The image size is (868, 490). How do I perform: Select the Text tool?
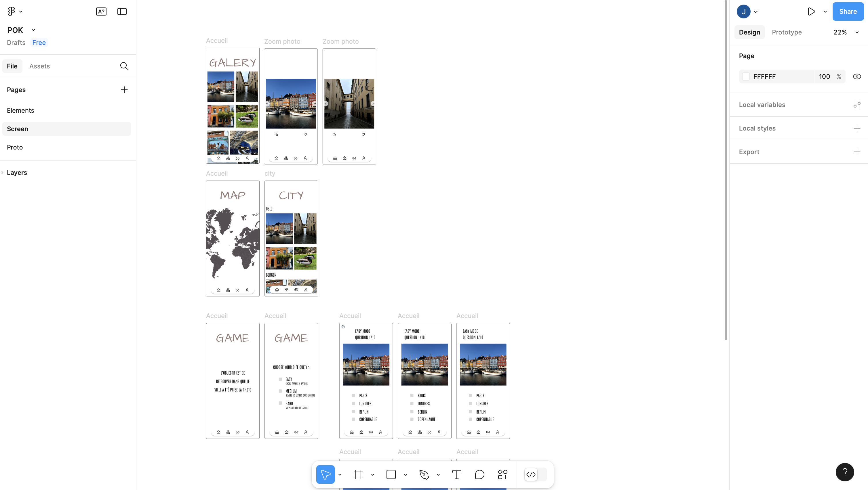[x=456, y=474]
